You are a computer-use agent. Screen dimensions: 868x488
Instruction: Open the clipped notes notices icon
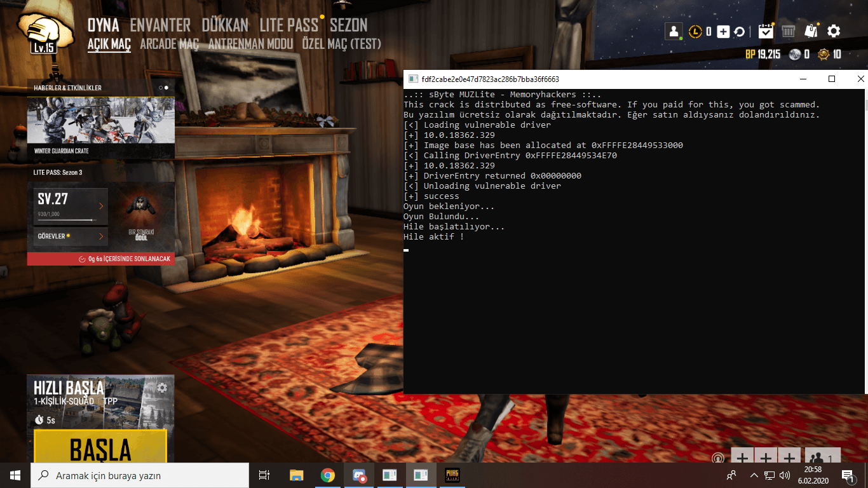pos(811,30)
